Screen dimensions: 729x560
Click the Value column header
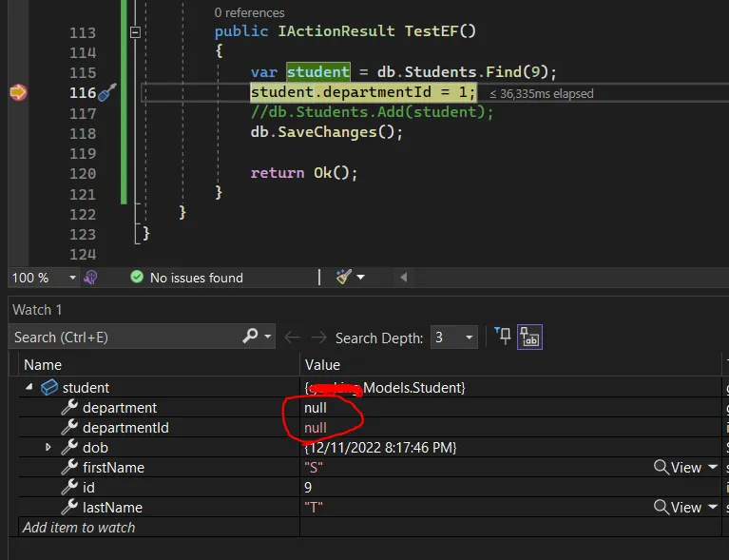click(322, 365)
